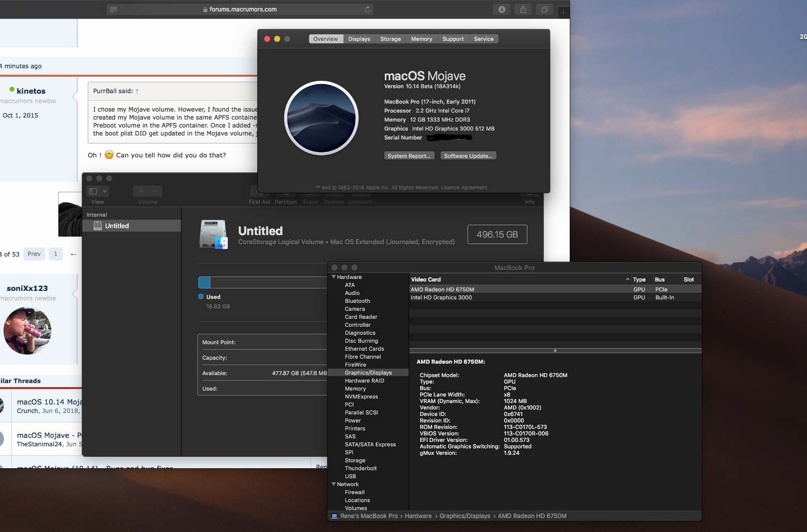Screen dimensions: 807x532
Task: Open macOS 10.14 Moja... similar thread link
Action: point(49,402)
